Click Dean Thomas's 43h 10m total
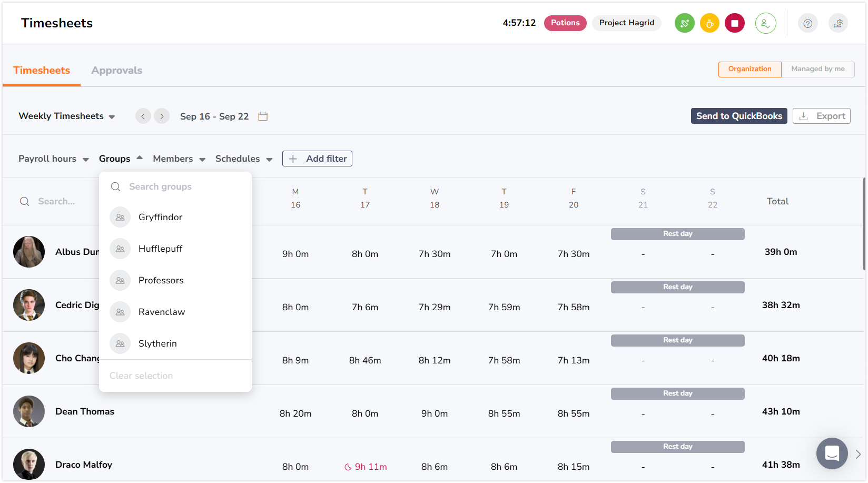868x483 pixels. click(x=781, y=411)
